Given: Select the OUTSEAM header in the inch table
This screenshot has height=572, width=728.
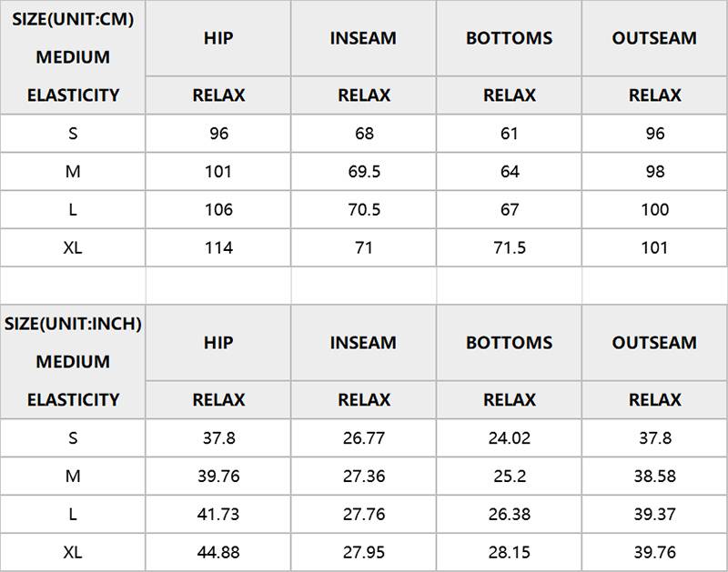Looking at the screenshot, I should [x=654, y=343].
